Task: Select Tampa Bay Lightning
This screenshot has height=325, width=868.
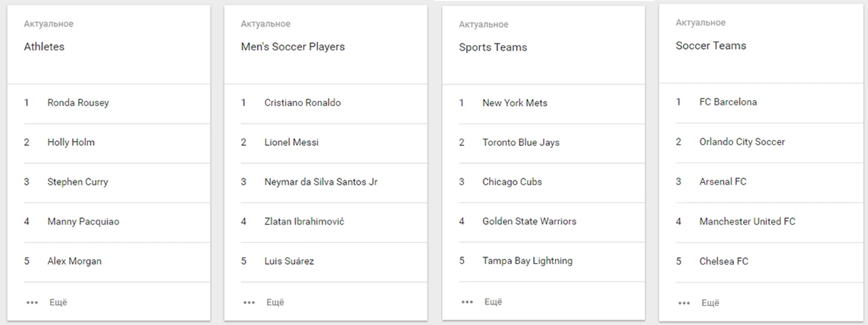Action: [527, 261]
